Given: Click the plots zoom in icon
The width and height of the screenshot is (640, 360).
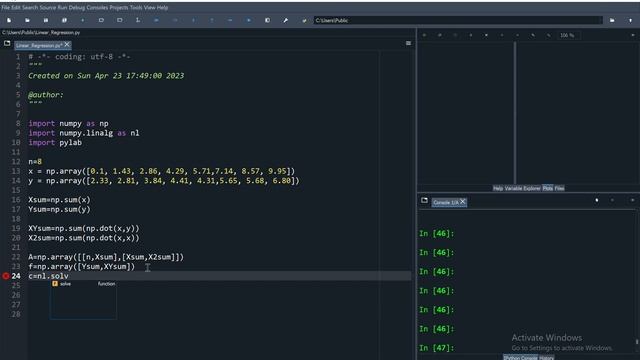Looking at the screenshot, I should point(533,36).
